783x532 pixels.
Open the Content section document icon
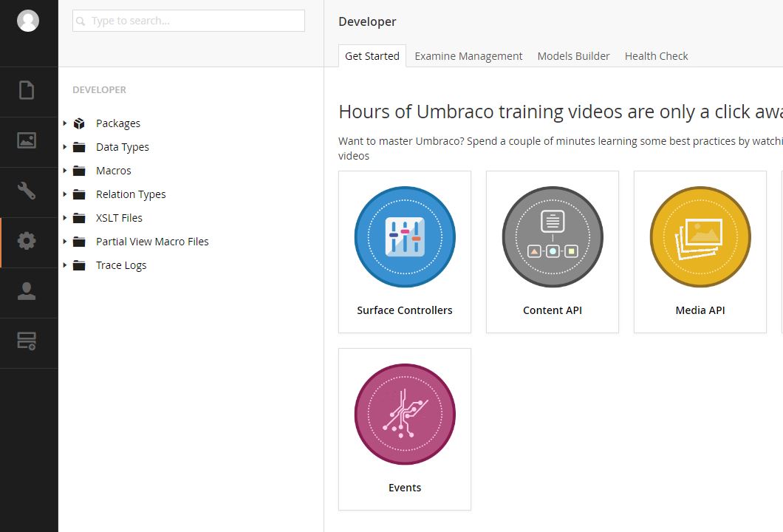27,90
